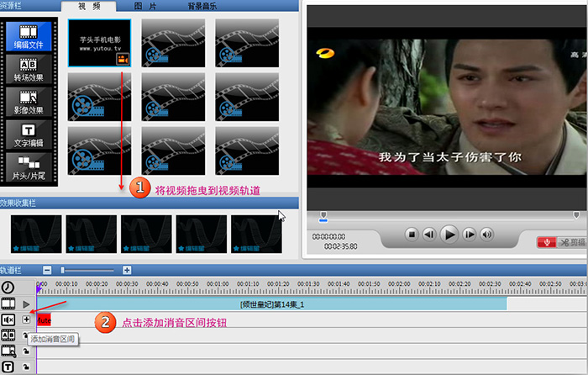
Task: Click the preview seek bar end marker
Action: click(576, 215)
